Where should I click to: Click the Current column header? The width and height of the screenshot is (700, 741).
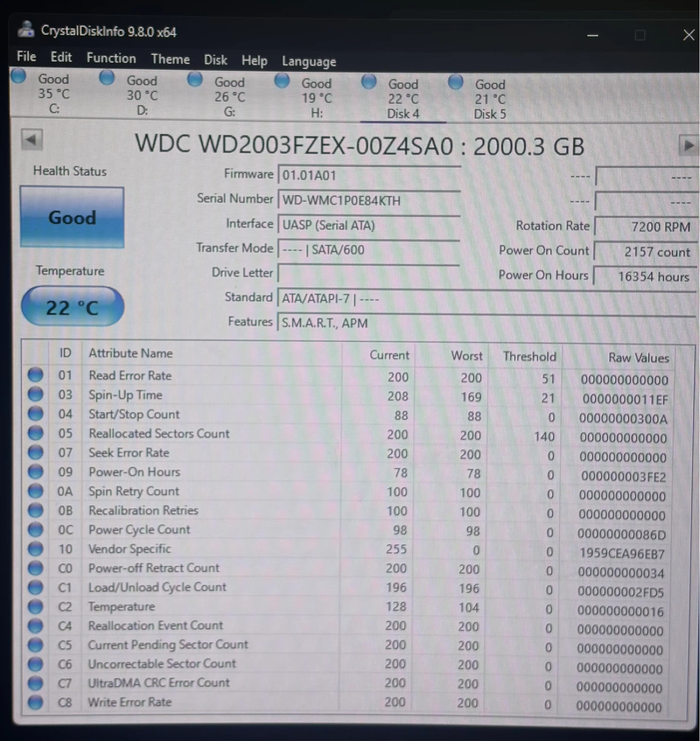[x=389, y=355]
